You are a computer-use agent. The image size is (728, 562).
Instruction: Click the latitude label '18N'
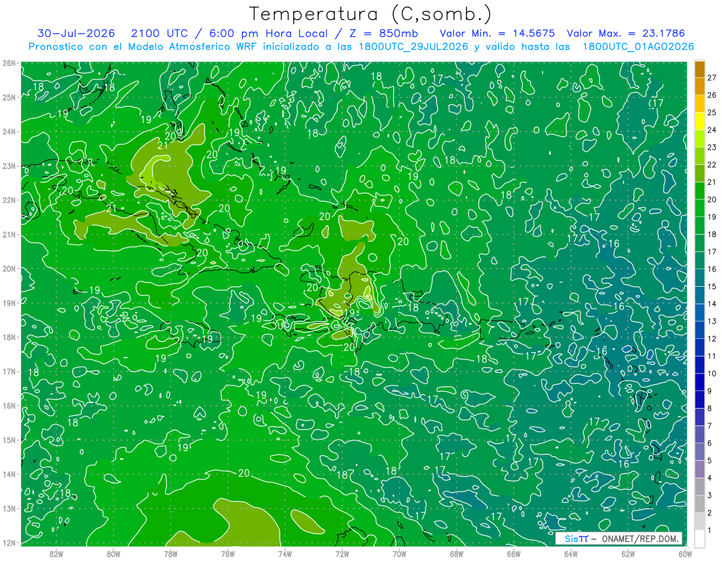(8, 337)
